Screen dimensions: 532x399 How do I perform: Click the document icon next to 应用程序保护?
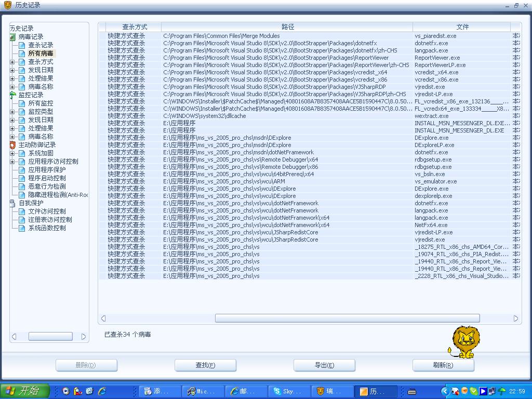coord(22,170)
